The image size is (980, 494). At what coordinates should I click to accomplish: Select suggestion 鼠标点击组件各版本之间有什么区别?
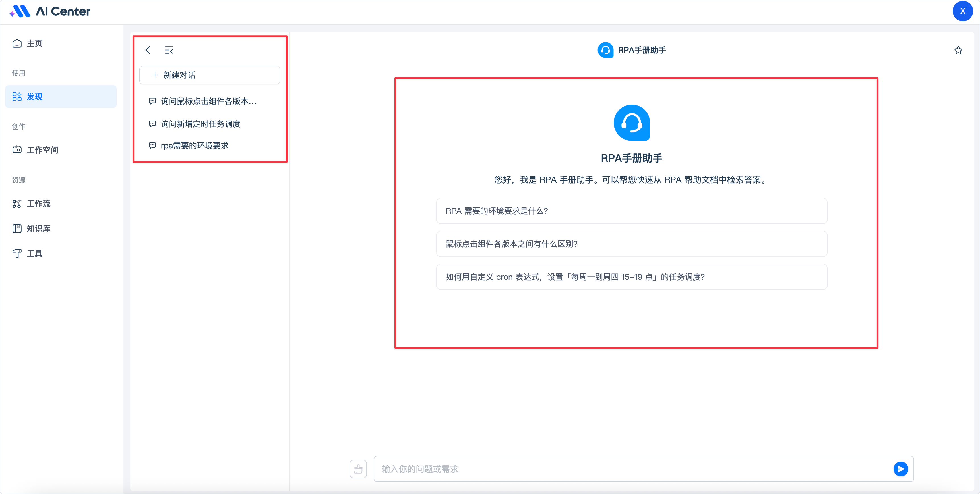pyautogui.click(x=632, y=244)
